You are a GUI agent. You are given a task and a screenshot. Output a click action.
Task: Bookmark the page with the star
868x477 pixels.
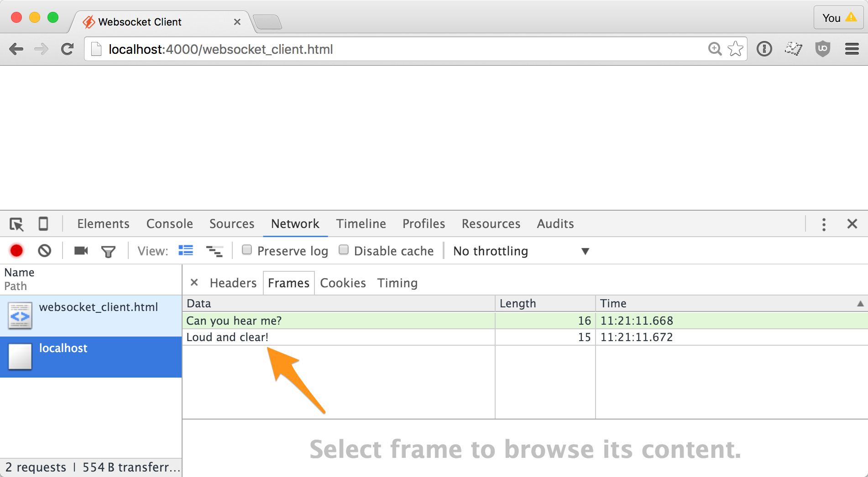[x=735, y=49]
